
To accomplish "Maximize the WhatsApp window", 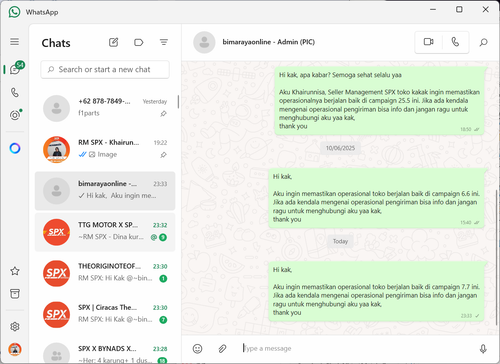I will click(x=459, y=10).
